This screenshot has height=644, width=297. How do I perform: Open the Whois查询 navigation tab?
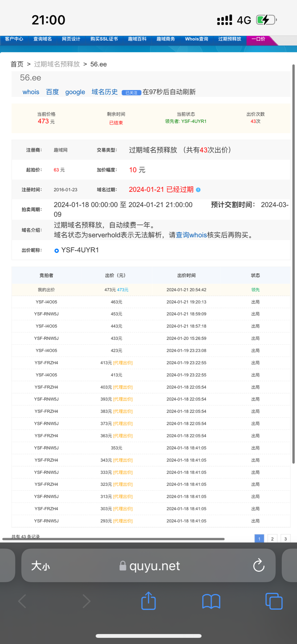tap(196, 39)
